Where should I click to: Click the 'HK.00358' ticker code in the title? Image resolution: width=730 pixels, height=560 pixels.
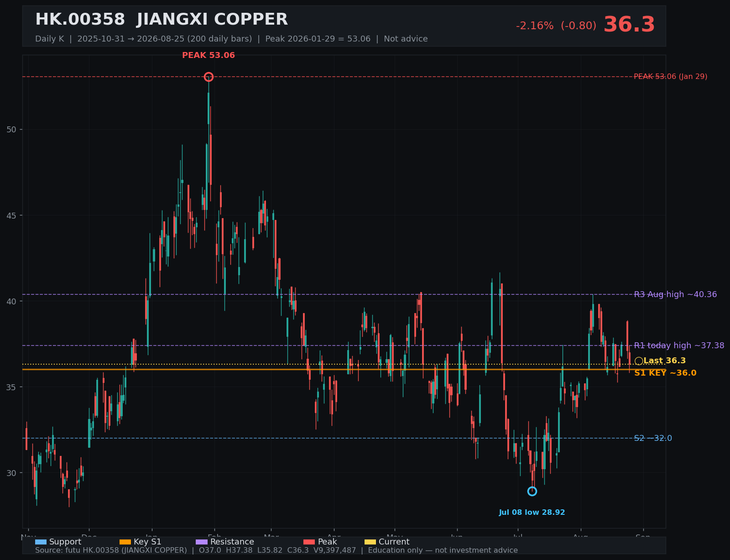80,20
